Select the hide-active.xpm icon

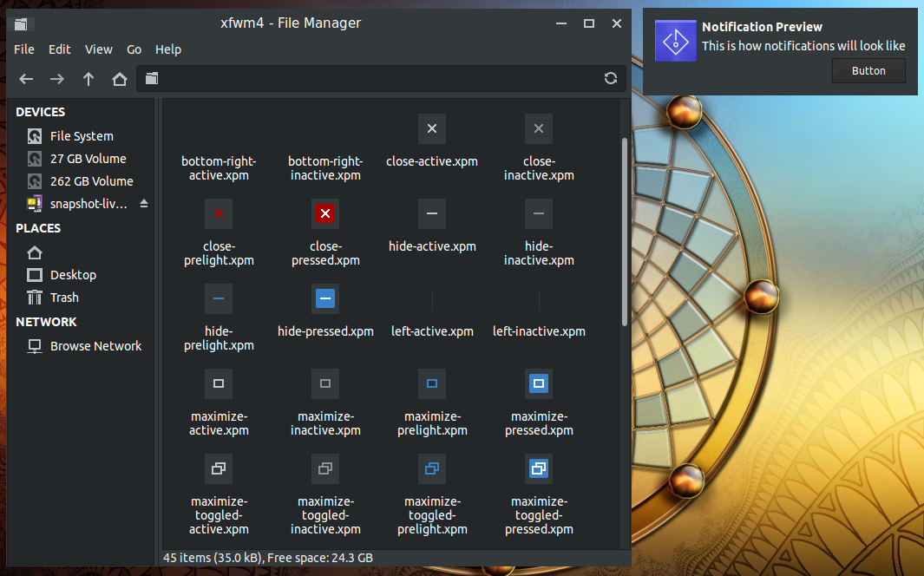point(432,213)
